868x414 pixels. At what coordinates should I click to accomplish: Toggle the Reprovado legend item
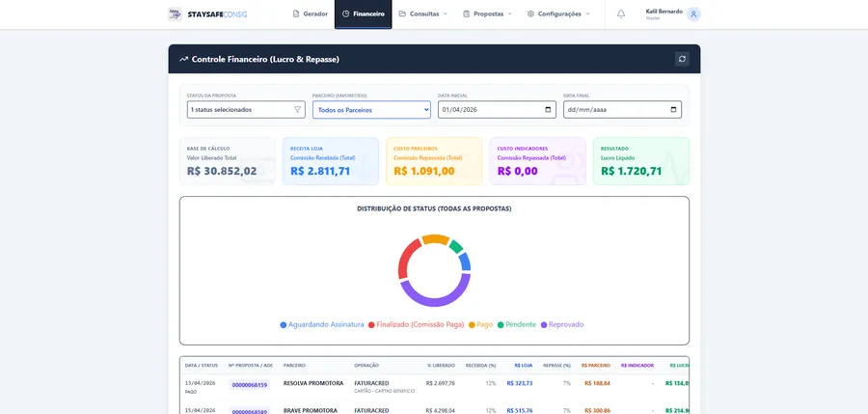[562, 325]
